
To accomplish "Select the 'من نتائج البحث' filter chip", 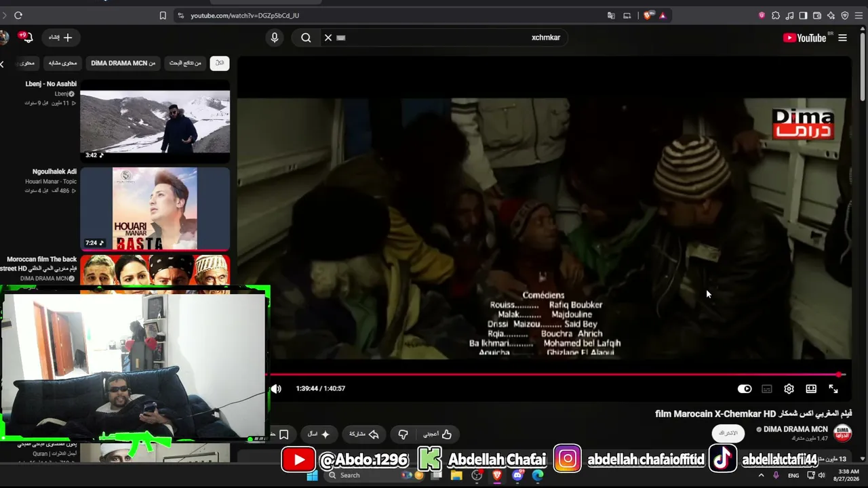I will coord(185,63).
